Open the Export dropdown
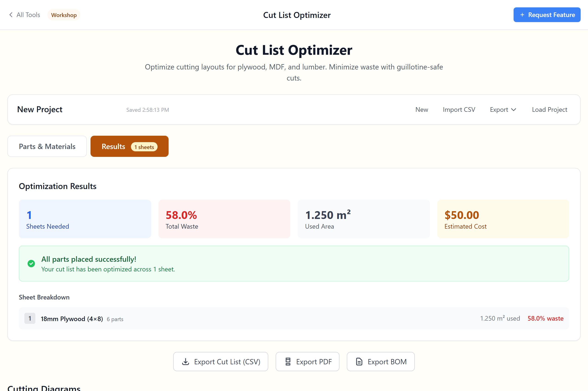588x391 pixels. pyautogui.click(x=503, y=109)
